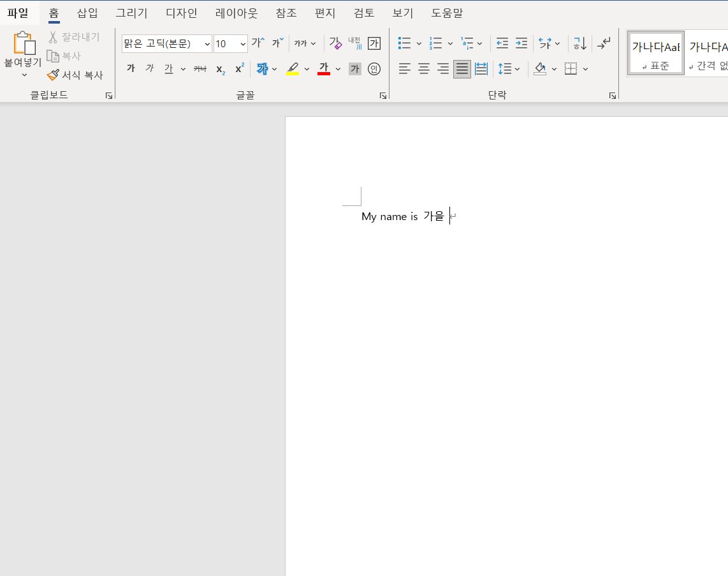This screenshot has width=728, height=576.
Task: Select the 표준 (Normal) style
Action: click(655, 54)
